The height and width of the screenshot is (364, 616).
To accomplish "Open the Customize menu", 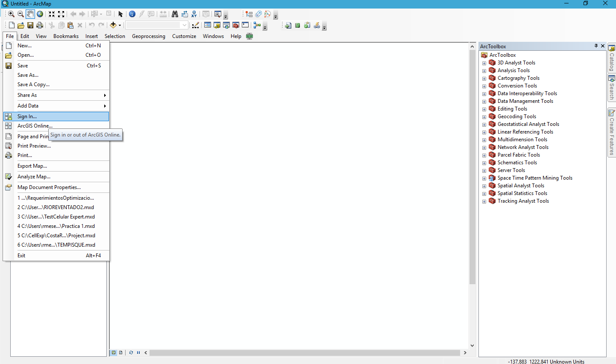I will (x=184, y=36).
